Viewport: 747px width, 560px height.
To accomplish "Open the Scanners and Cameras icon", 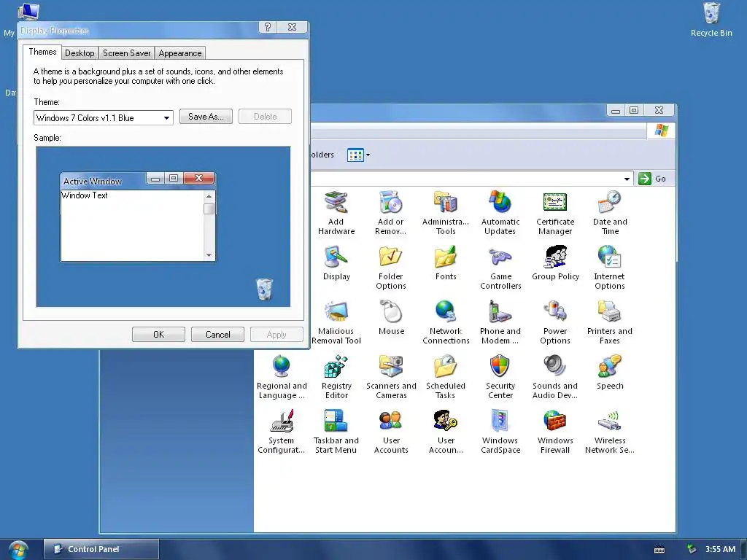I will (391, 367).
